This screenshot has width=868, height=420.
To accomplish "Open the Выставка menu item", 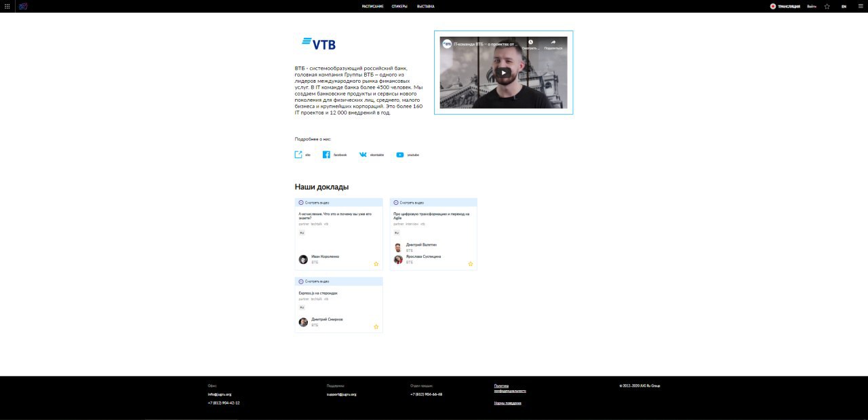I will pos(426,6).
